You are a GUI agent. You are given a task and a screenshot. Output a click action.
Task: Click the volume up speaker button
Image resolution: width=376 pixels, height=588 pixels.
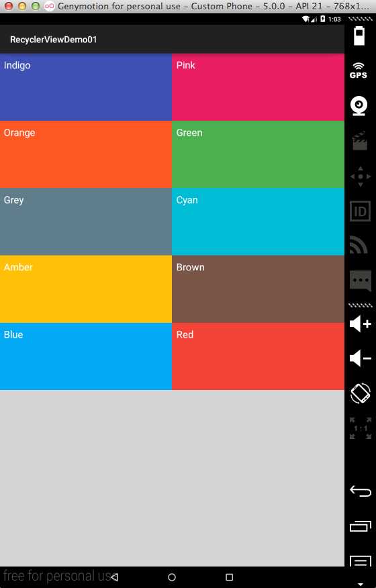pos(361,324)
